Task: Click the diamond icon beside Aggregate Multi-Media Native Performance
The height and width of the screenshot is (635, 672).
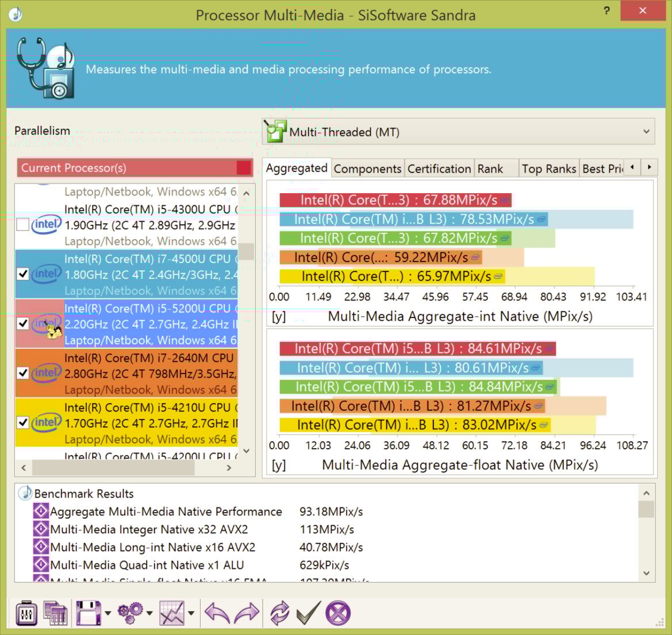Action: point(41,511)
